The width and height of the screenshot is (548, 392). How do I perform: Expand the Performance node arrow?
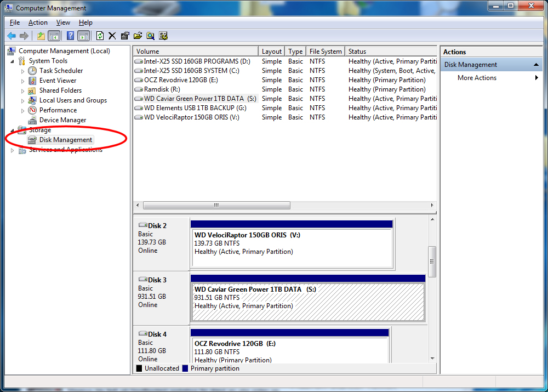(x=22, y=111)
